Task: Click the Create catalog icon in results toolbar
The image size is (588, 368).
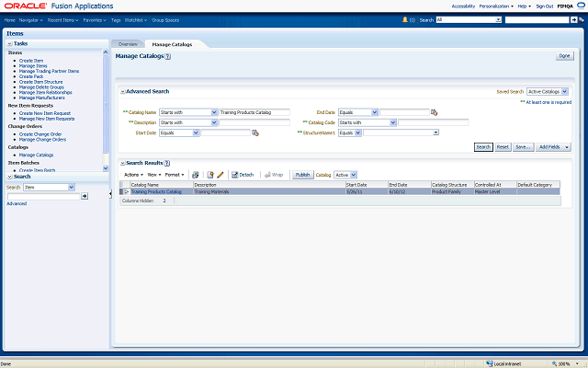Action: (210, 174)
